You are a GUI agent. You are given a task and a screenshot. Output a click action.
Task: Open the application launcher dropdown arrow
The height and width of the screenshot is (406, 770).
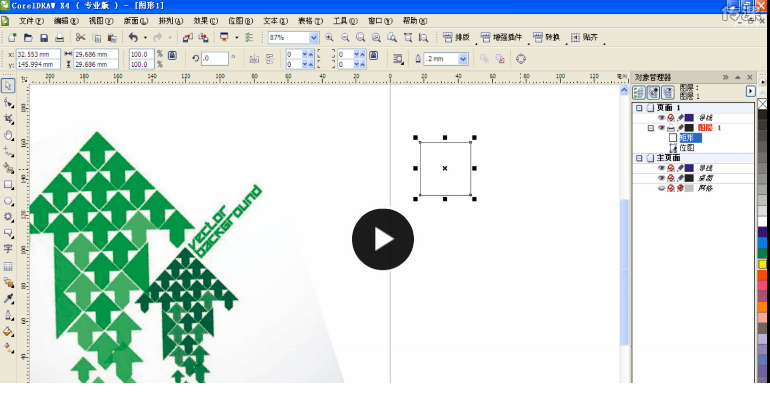coord(236,37)
